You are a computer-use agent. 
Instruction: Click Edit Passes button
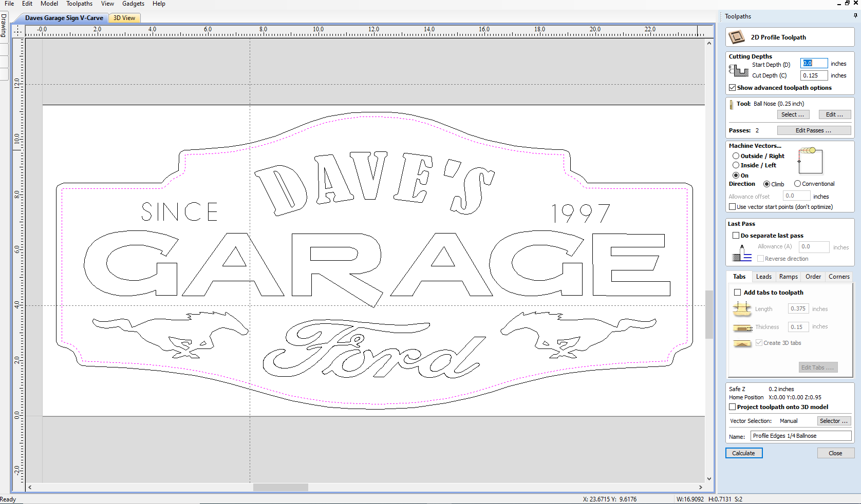tap(814, 130)
